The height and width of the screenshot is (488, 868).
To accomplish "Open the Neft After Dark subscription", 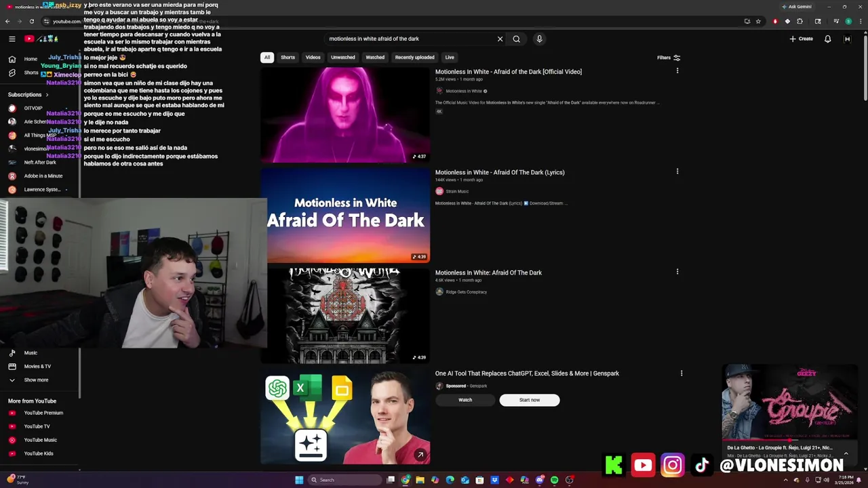I will click(x=39, y=162).
